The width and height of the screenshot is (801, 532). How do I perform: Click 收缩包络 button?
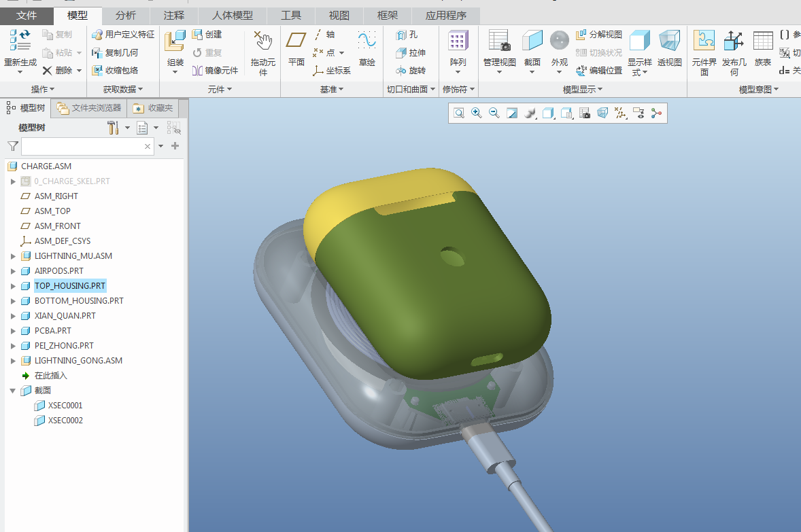point(115,71)
